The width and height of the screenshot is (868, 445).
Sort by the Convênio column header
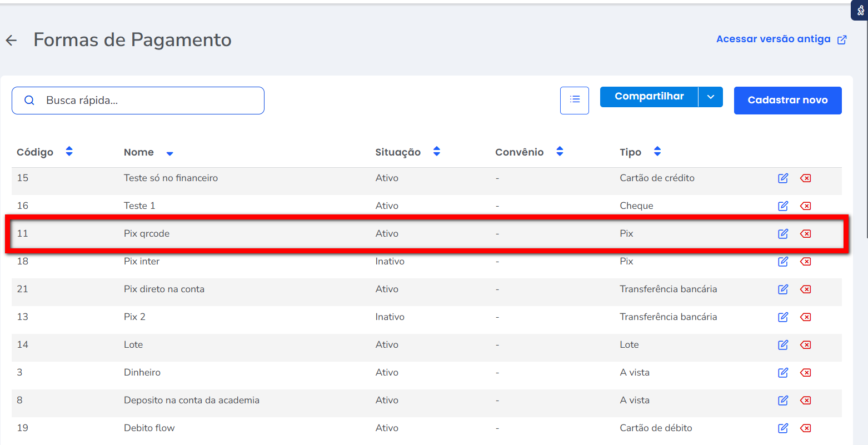[560, 152]
